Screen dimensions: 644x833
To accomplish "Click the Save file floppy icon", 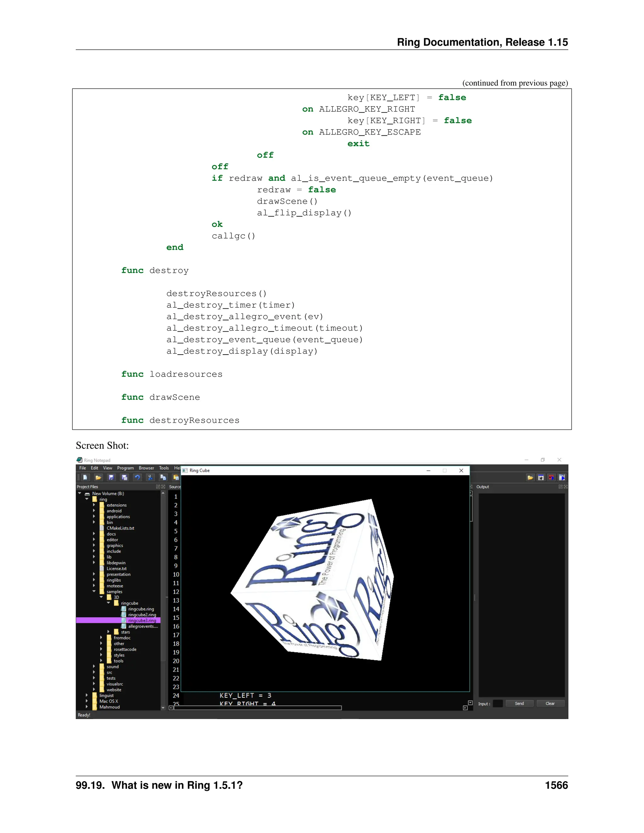I will coord(111,477).
